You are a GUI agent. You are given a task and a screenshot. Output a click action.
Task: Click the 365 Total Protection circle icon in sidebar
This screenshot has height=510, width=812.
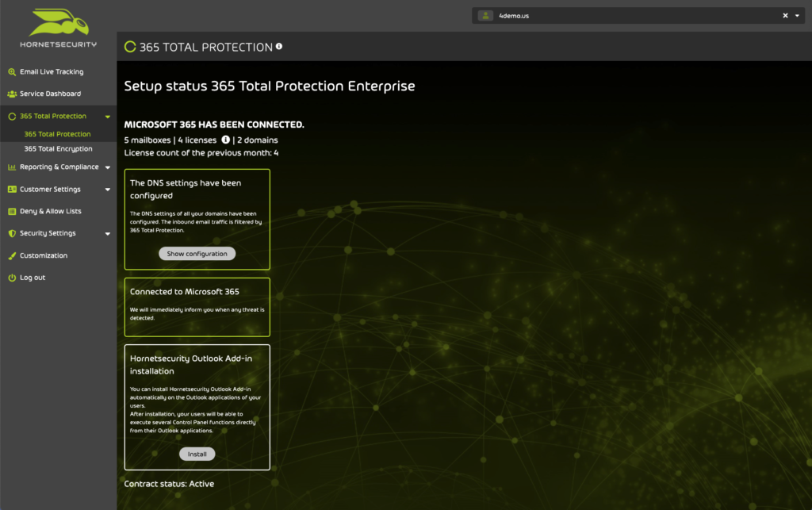pos(12,117)
